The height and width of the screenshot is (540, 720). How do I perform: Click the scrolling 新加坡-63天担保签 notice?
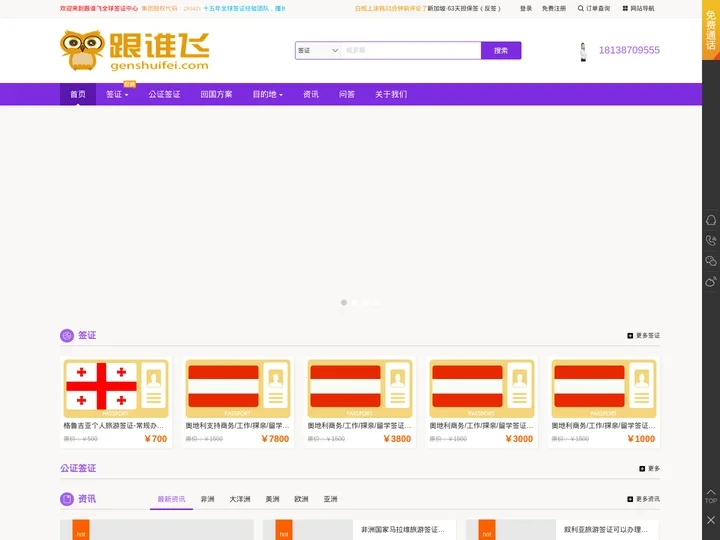click(x=464, y=8)
